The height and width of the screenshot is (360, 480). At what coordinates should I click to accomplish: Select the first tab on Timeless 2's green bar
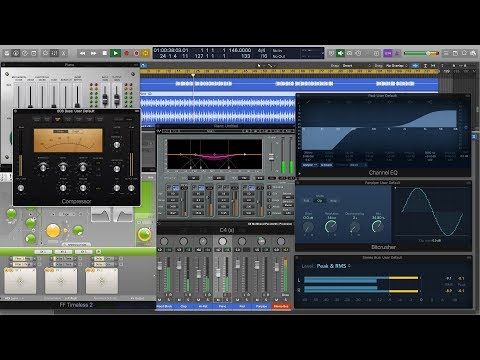point(43,252)
